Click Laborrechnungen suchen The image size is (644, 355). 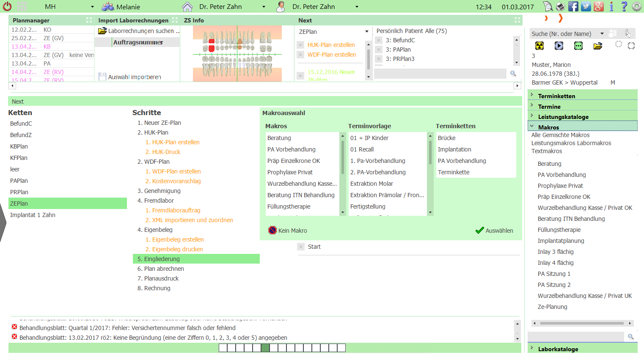pos(139,31)
